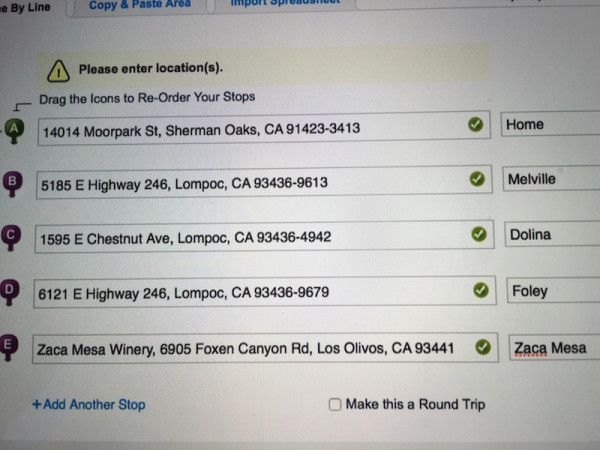The height and width of the screenshot is (450, 600).
Task: Click the 5185 E Highway 246 address field
Action: pyautogui.click(x=264, y=182)
